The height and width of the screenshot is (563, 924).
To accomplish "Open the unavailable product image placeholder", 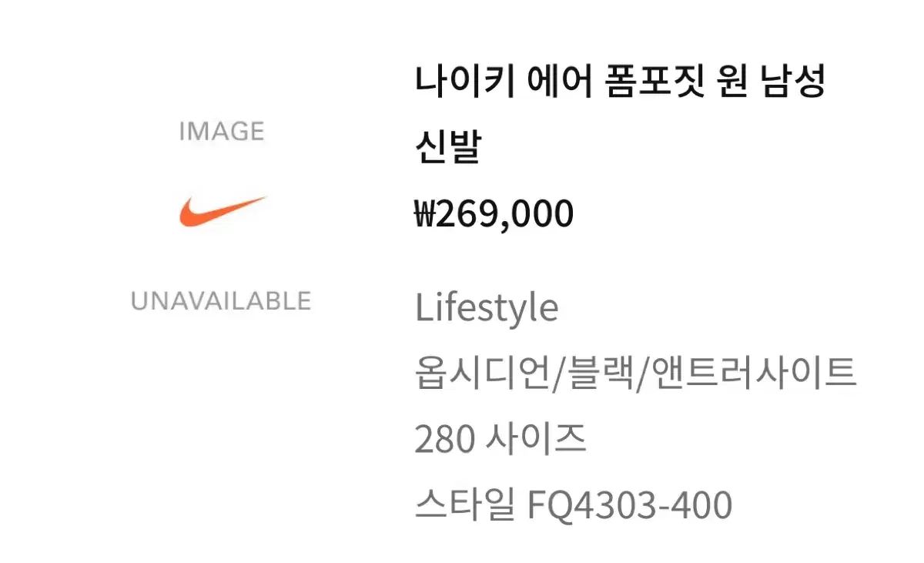I will click(x=221, y=216).
